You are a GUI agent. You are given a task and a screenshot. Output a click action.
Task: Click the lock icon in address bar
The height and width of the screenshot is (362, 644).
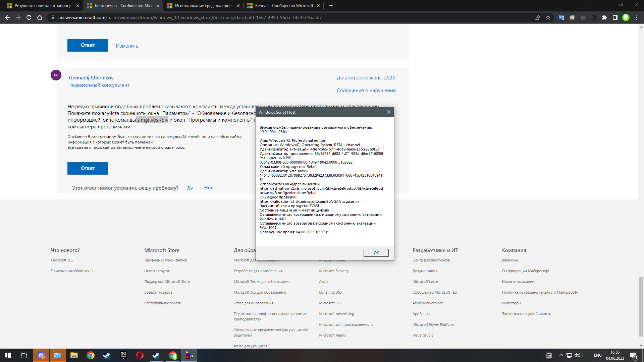(53, 17)
